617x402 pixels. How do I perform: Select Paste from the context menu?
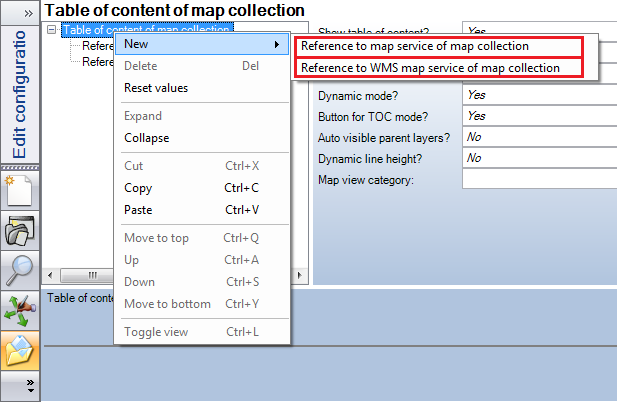coord(202,210)
